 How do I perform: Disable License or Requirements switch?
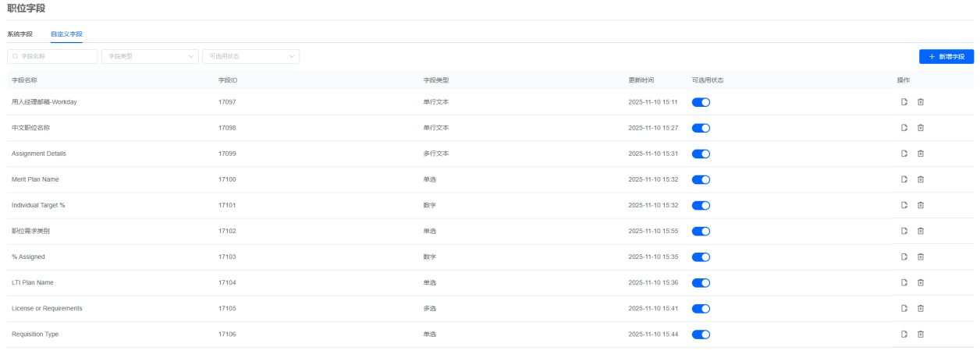[x=701, y=308]
